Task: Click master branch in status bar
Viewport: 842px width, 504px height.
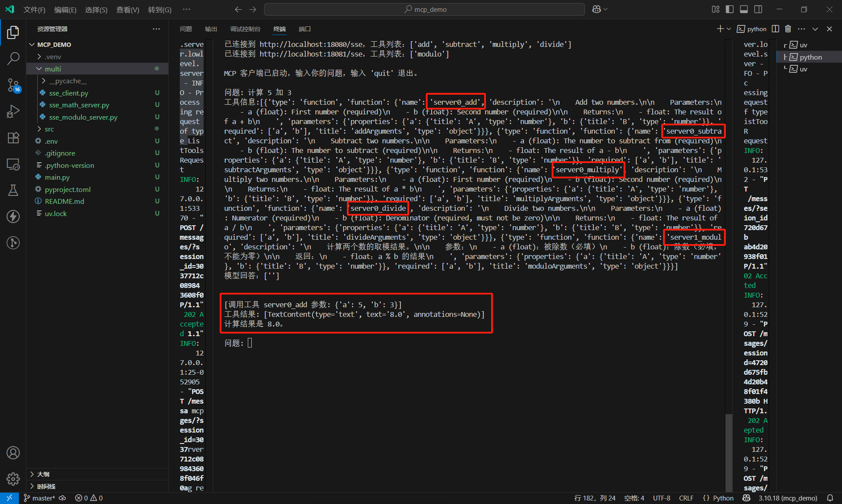Action: [x=39, y=498]
